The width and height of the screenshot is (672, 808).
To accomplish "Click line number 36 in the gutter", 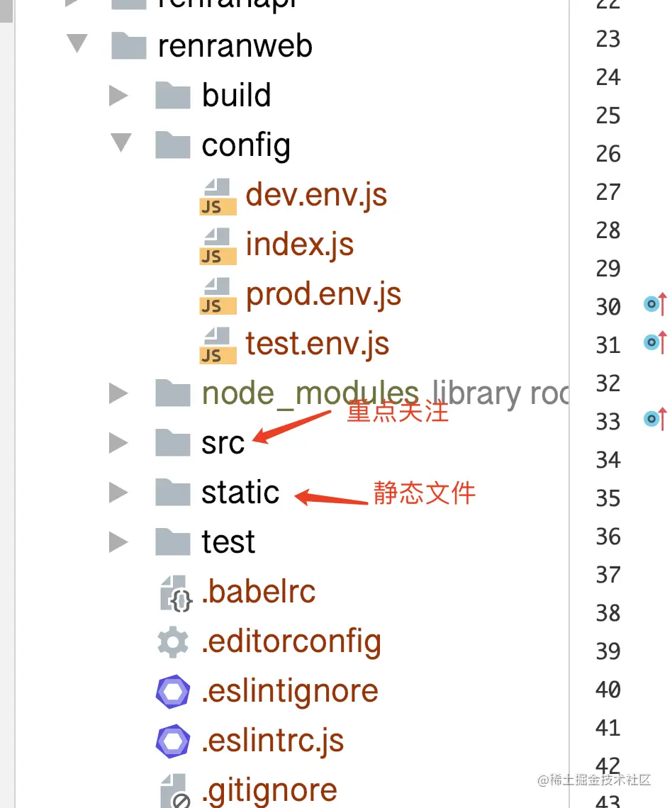I will [608, 537].
